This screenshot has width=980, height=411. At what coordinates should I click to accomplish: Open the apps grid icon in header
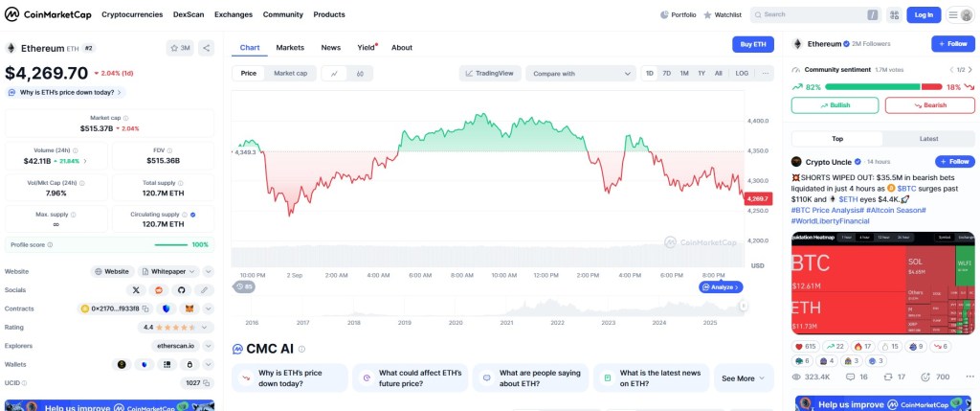tap(894, 15)
